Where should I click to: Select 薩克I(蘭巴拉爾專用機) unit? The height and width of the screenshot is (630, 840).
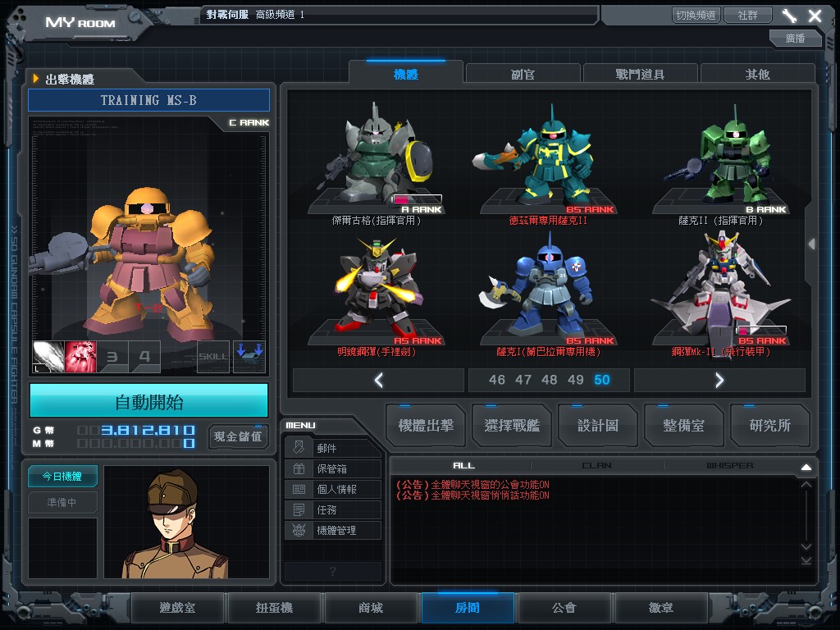(548, 295)
